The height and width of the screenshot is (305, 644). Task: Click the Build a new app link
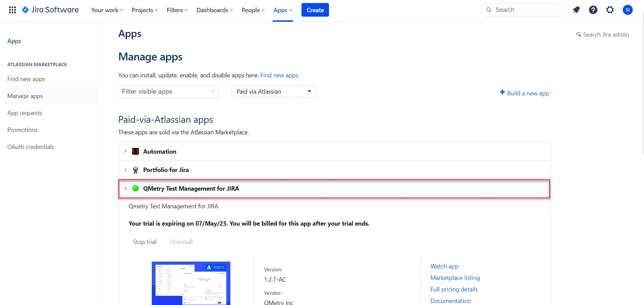(528, 93)
